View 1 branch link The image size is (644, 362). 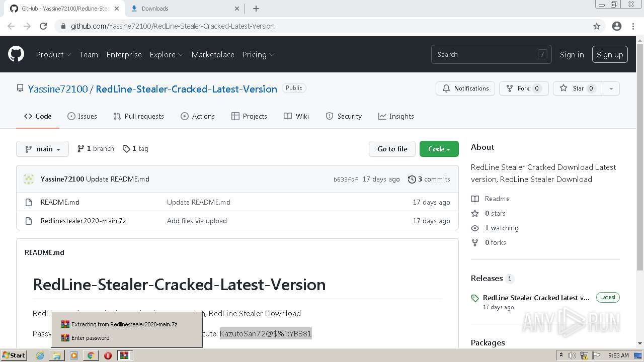point(96,149)
